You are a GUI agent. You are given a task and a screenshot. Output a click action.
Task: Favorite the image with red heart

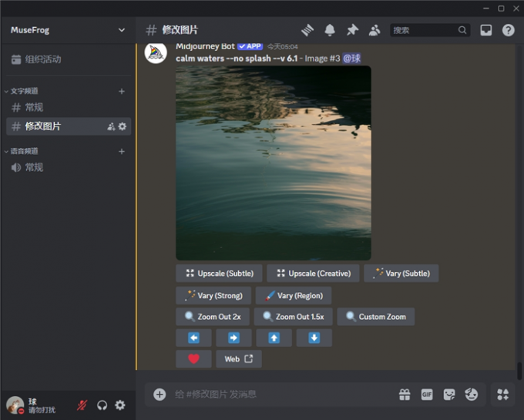193,359
